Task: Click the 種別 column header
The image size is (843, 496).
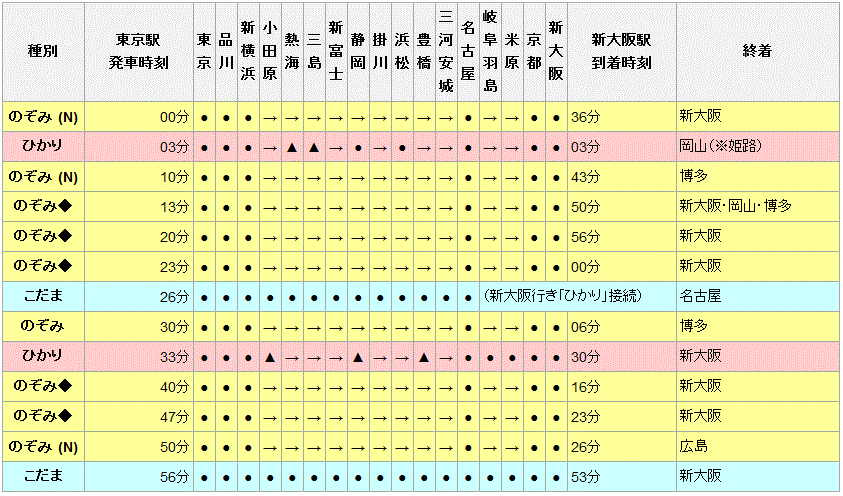Action: click(x=43, y=52)
